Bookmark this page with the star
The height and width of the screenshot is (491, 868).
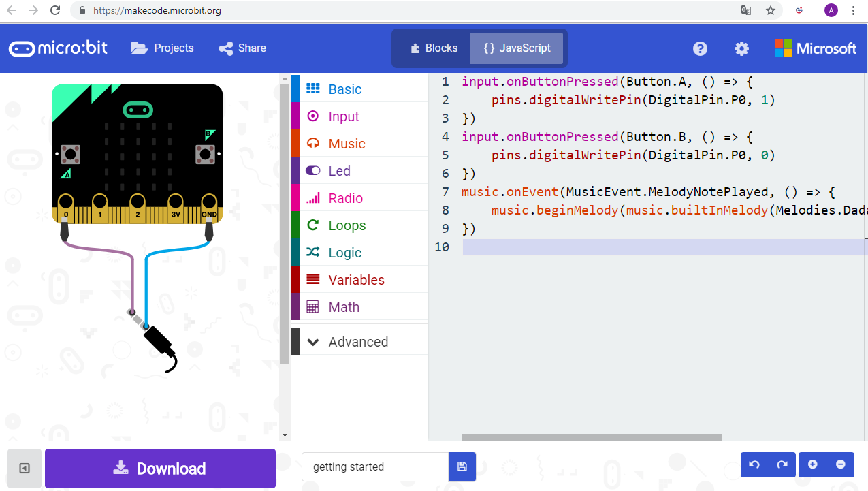(x=771, y=10)
